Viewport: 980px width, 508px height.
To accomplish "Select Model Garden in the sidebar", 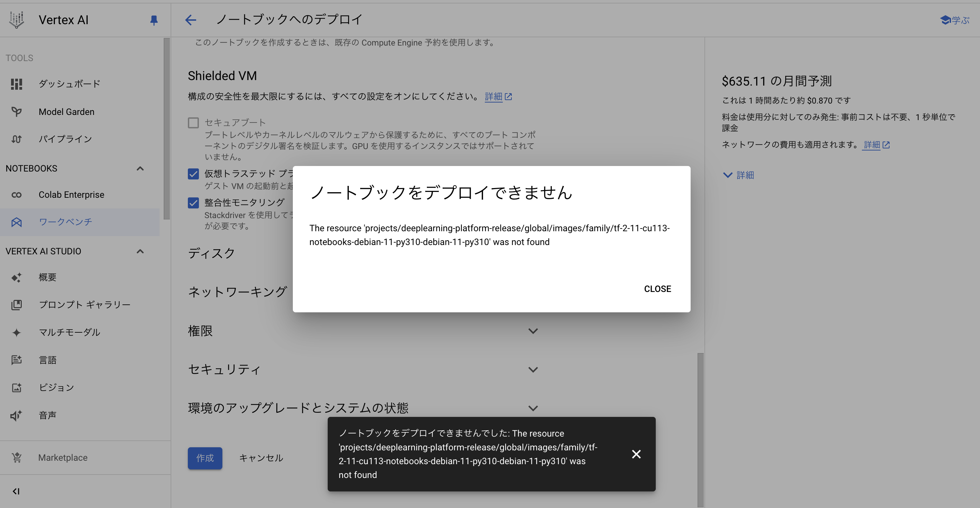I will coord(66,111).
